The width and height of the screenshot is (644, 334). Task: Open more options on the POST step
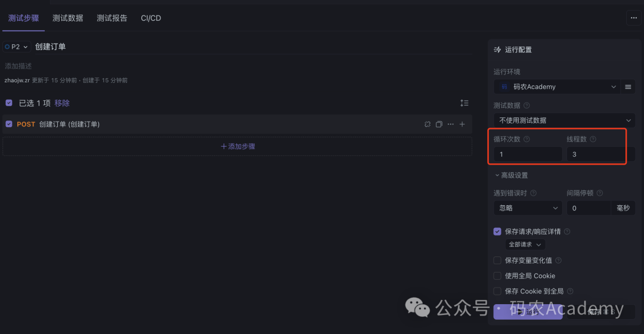pos(451,124)
